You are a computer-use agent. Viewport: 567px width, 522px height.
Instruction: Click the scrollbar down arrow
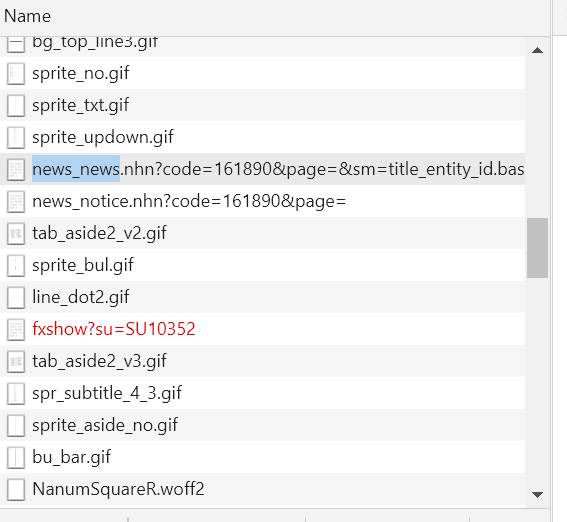(x=537, y=494)
